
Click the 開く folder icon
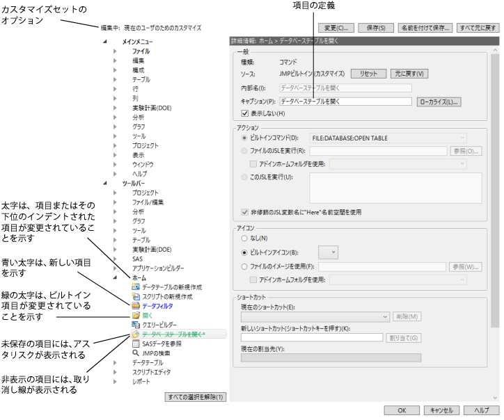point(136,315)
